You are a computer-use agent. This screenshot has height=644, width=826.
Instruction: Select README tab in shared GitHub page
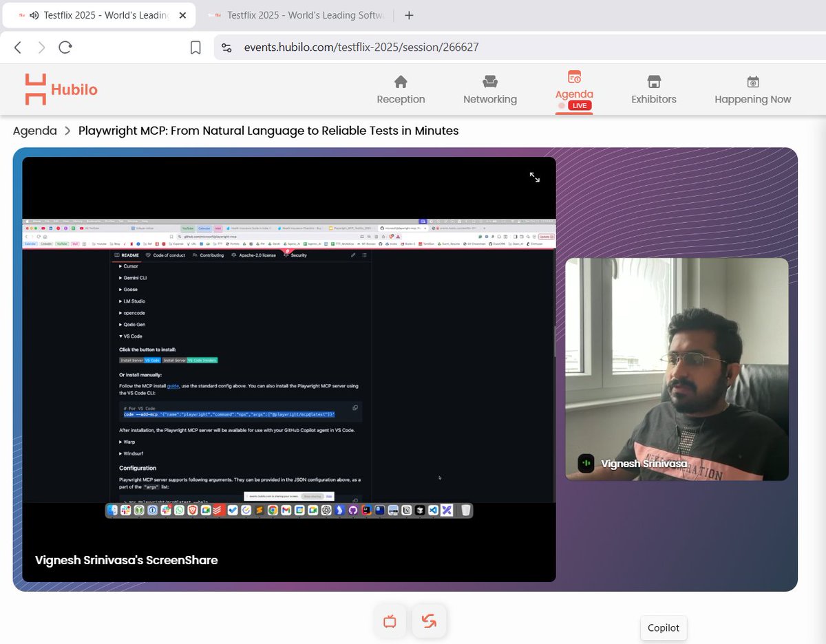click(127, 255)
